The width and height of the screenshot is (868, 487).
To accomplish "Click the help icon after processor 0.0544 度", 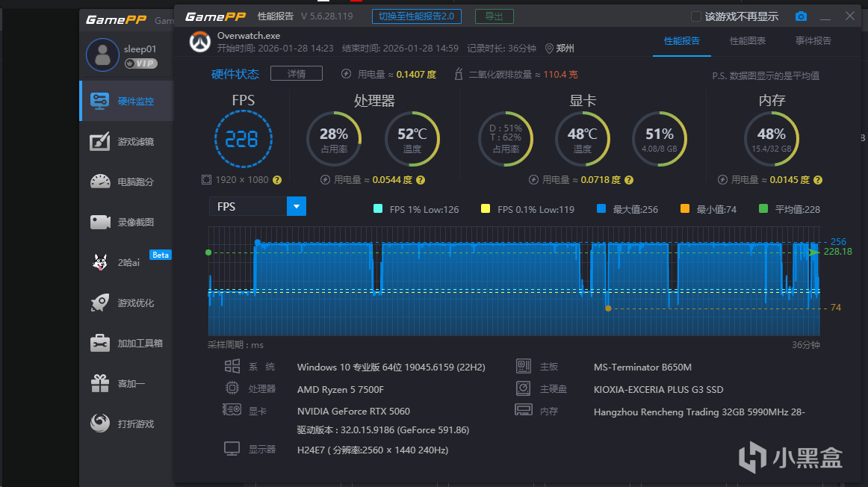I will (x=421, y=180).
